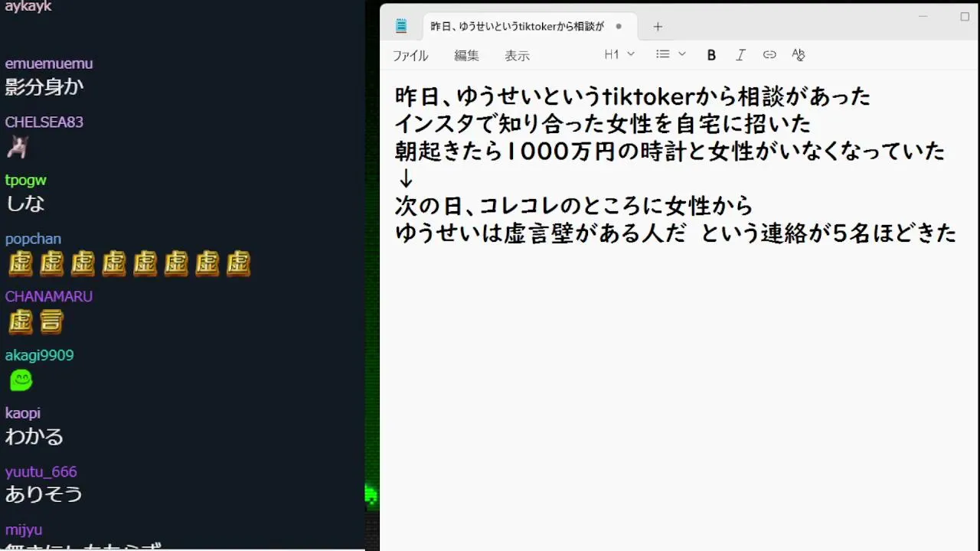Click username mijyu in chat

pos(24,530)
